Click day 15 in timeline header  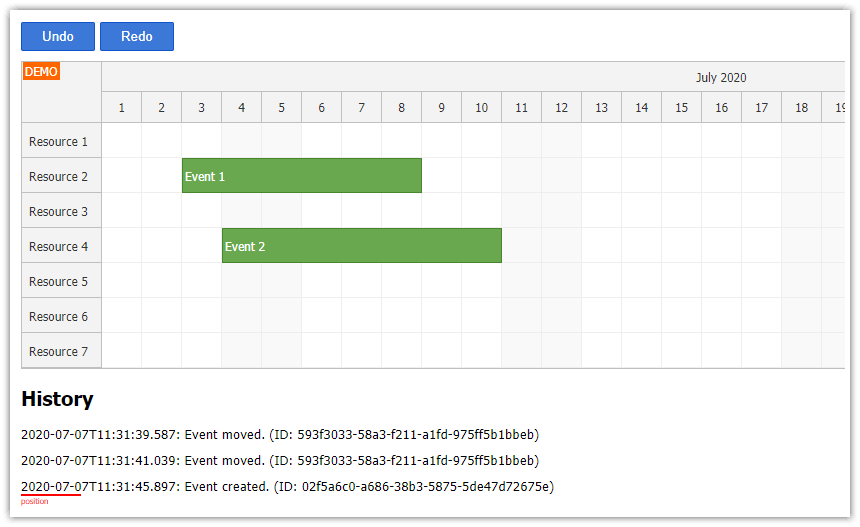(x=682, y=107)
